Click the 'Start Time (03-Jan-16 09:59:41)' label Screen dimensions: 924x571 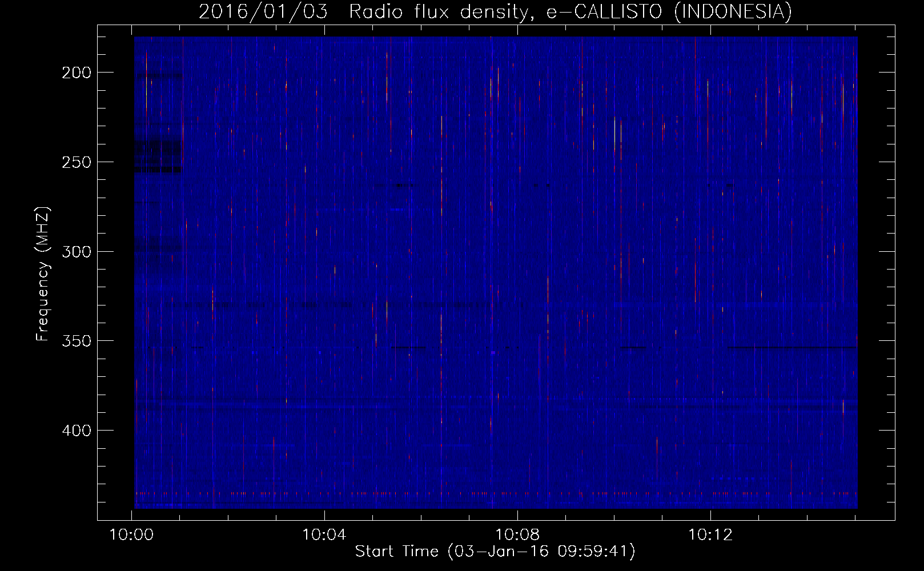(x=495, y=551)
